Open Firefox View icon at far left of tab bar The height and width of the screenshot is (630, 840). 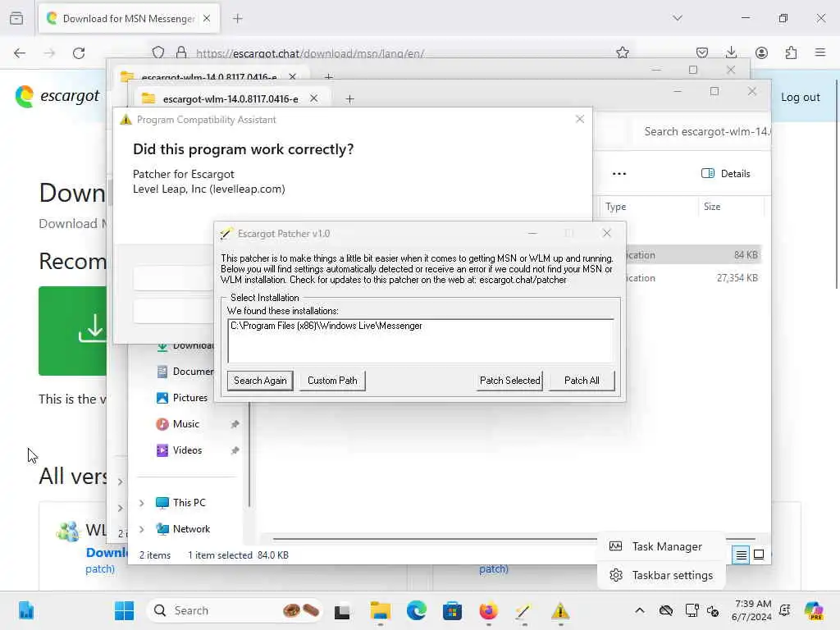[16, 18]
